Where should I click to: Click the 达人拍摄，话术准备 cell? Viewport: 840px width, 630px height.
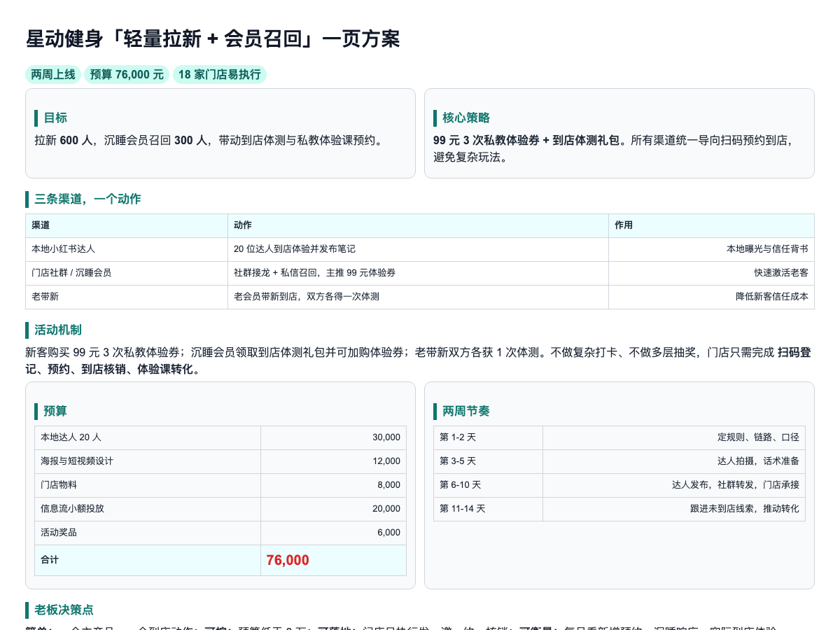pyautogui.click(x=674, y=461)
